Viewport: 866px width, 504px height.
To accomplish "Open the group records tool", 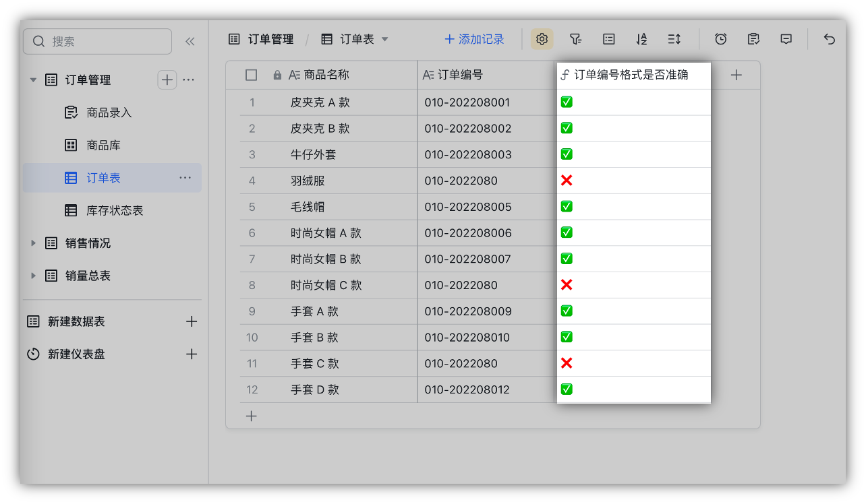I will pos(608,39).
